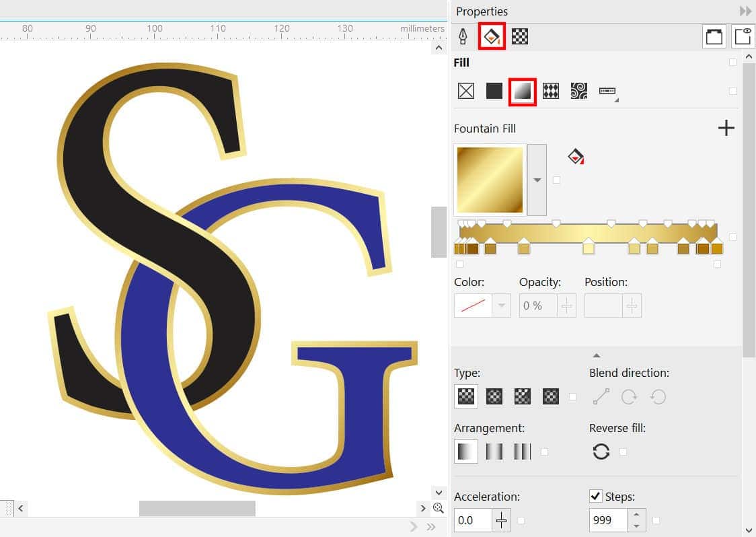The height and width of the screenshot is (537, 756).
Task: Select the Outline pen properties icon
Action: click(463, 36)
